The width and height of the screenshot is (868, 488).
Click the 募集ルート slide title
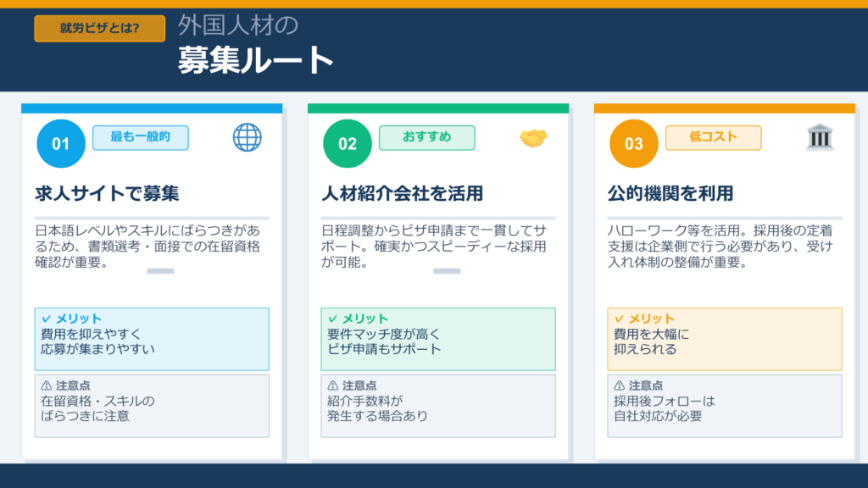pos(256,61)
